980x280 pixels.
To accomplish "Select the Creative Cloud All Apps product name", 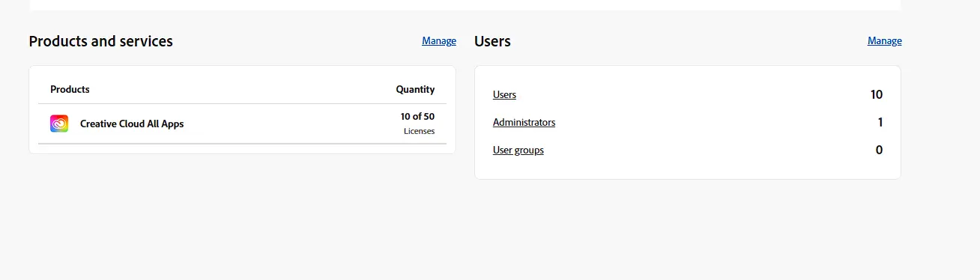I will point(132,124).
